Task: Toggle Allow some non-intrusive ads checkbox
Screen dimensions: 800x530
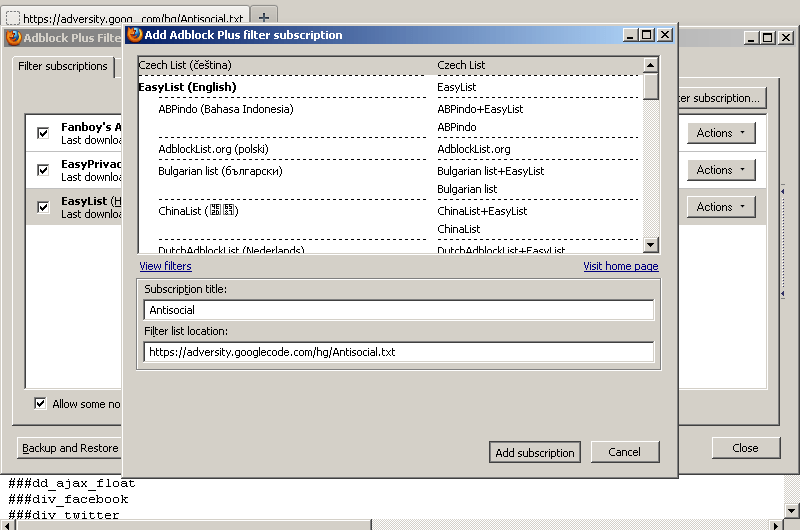Action: pyautogui.click(x=40, y=403)
